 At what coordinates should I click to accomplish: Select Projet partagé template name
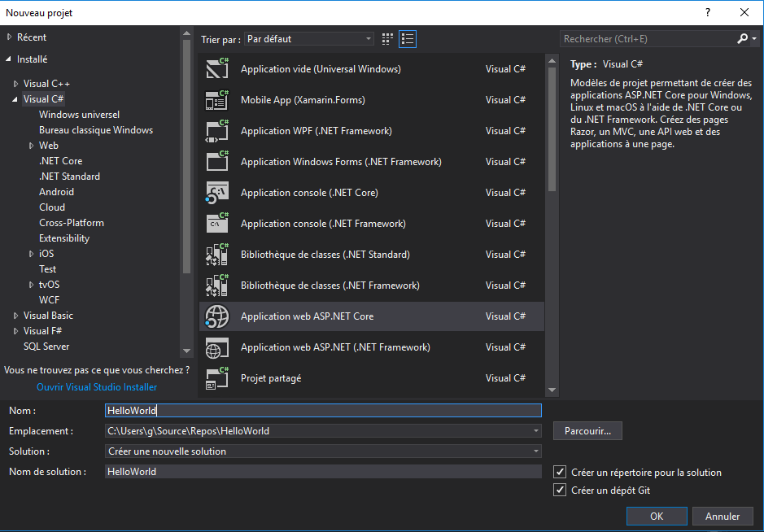(x=271, y=378)
